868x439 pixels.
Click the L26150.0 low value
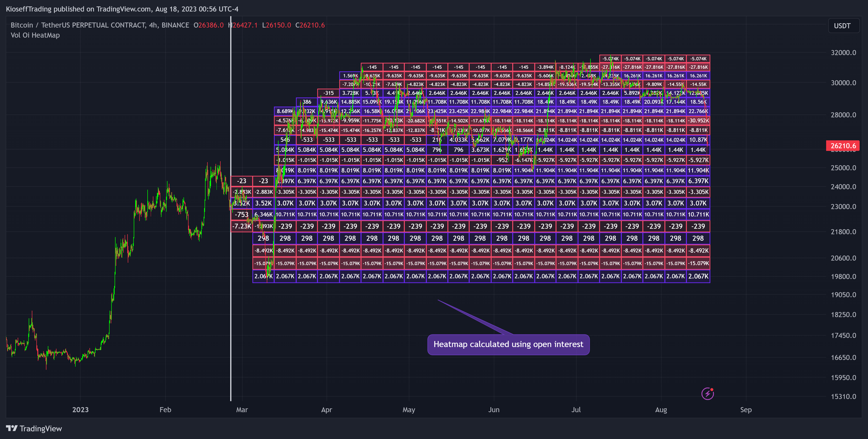(x=276, y=25)
